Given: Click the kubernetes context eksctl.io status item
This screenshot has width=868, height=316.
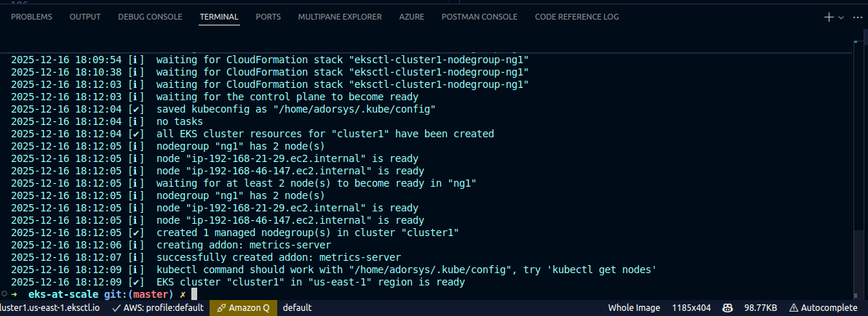Looking at the screenshot, I should 49,308.
